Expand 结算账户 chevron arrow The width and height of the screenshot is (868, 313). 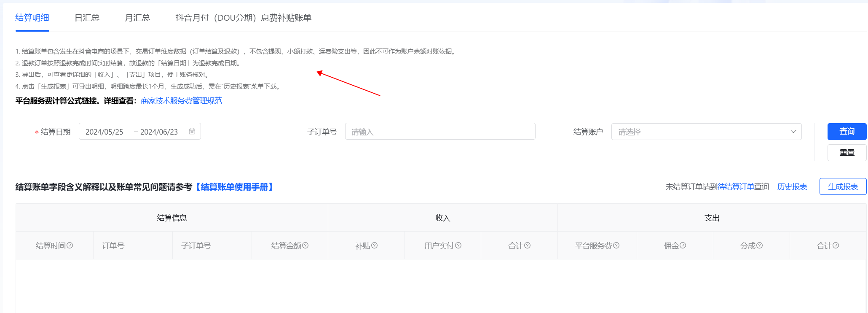pyautogui.click(x=793, y=132)
